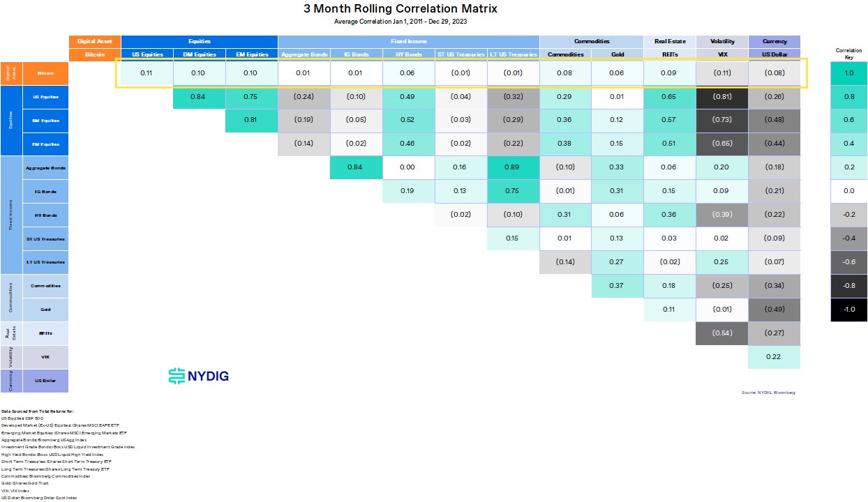Select the Gold column header
This screenshot has height=502, width=868.
[618, 54]
